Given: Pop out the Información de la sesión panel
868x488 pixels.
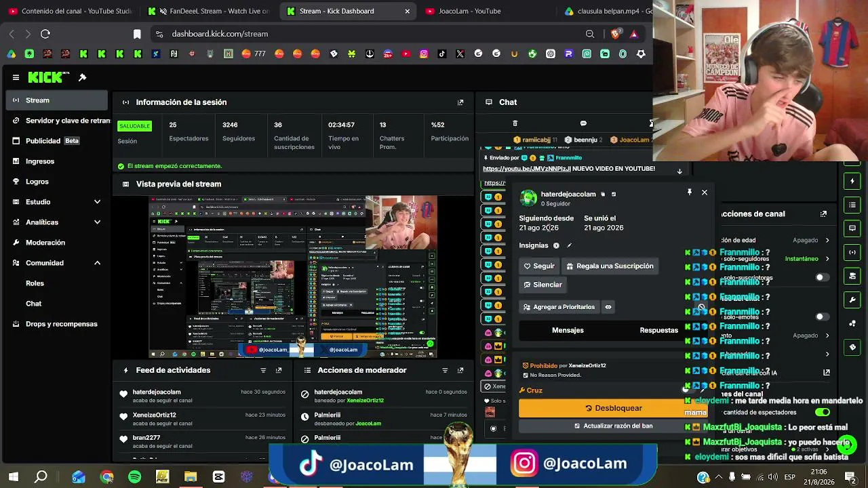Looking at the screenshot, I should pyautogui.click(x=460, y=102).
